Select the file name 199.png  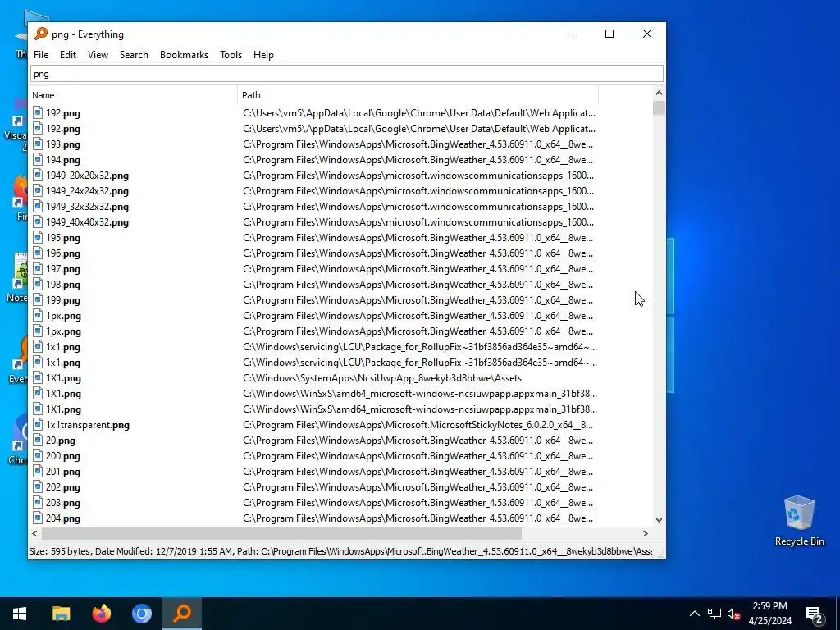point(62,300)
